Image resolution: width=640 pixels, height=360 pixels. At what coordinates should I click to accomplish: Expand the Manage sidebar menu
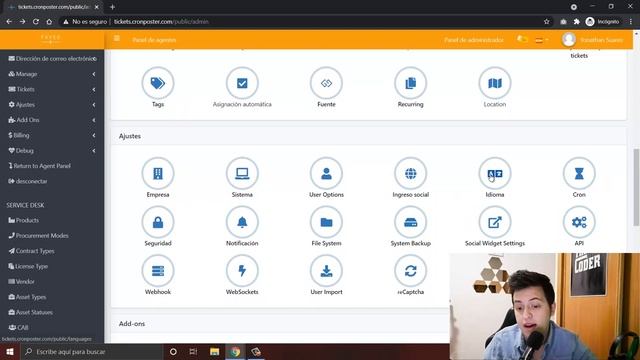click(x=52, y=74)
